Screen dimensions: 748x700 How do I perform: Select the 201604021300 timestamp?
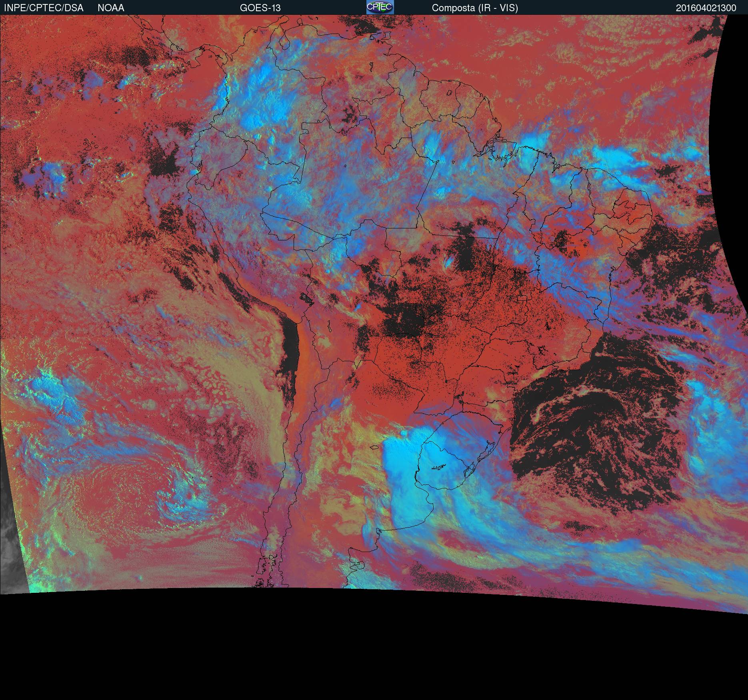706,8
